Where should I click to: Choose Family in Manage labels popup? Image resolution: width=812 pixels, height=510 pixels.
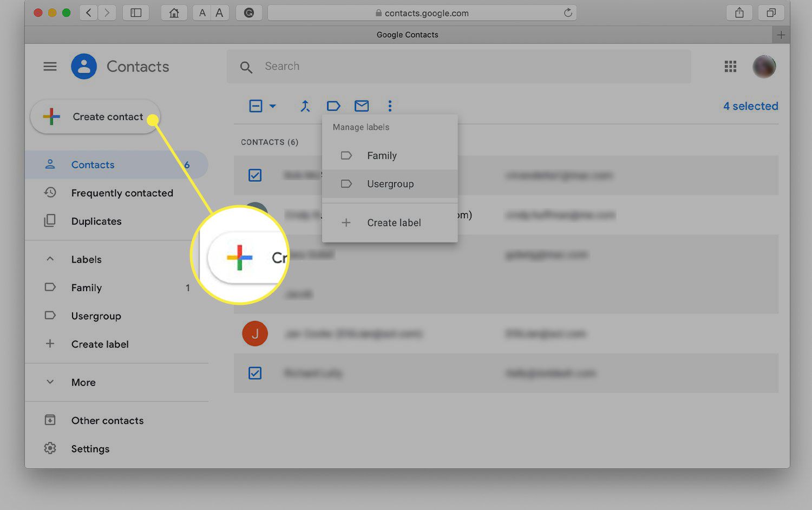pos(390,155)
